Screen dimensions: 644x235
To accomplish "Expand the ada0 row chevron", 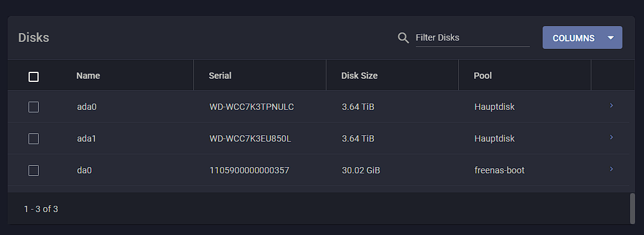I will pyautogui.click(x=612, y=106).
